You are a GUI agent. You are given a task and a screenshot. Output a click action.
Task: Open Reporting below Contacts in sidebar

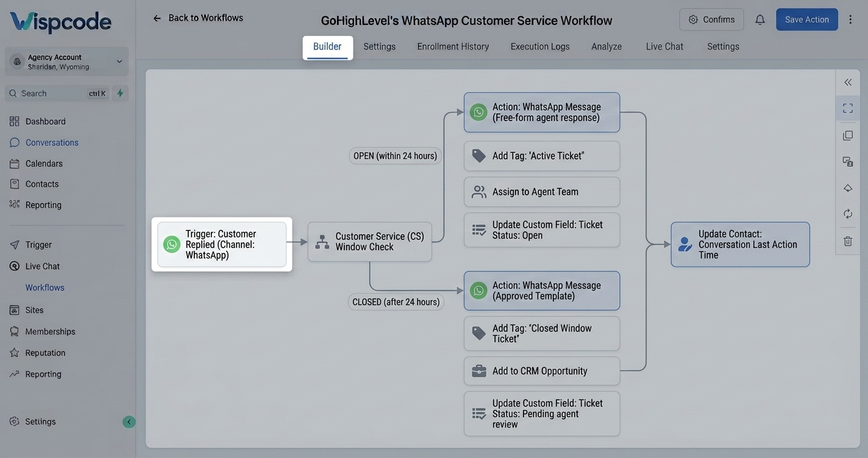point(43,205)
